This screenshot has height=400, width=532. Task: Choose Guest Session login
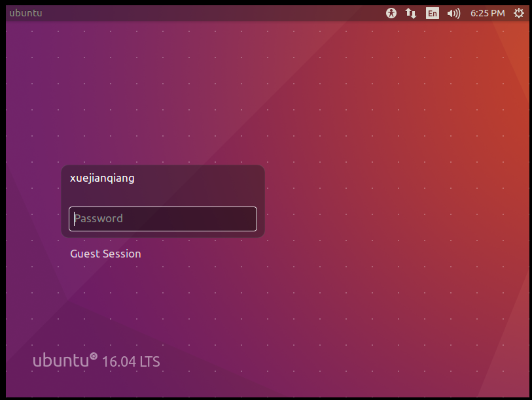click(105, 254)
